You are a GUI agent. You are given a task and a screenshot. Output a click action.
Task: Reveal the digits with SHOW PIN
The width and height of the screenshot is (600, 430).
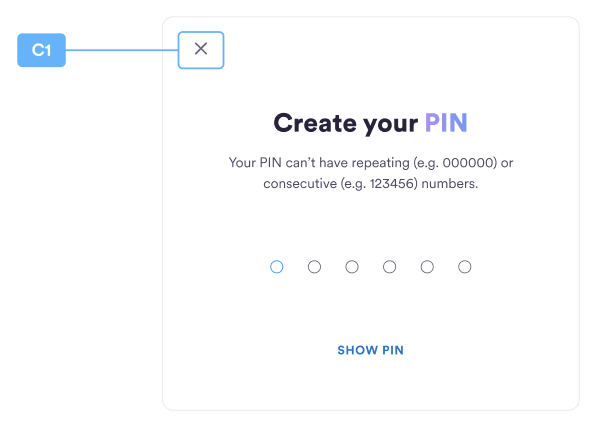coord(370,350)
